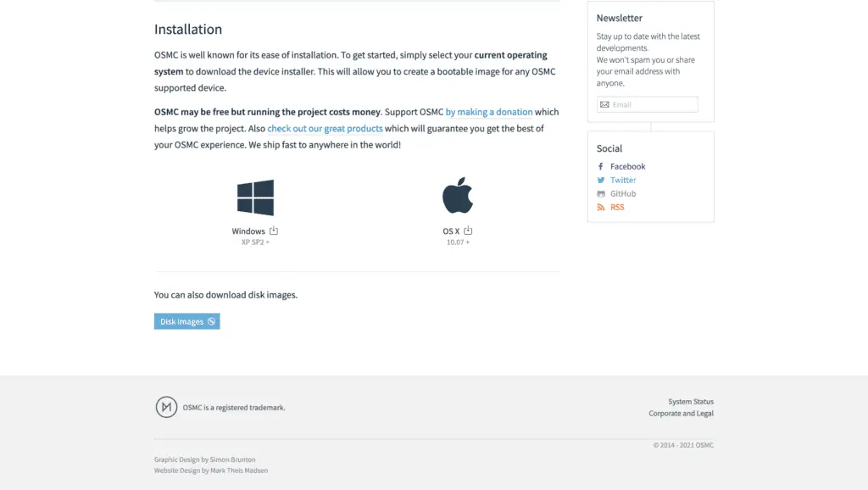Click download icon next to OS X label

(468, 231)
